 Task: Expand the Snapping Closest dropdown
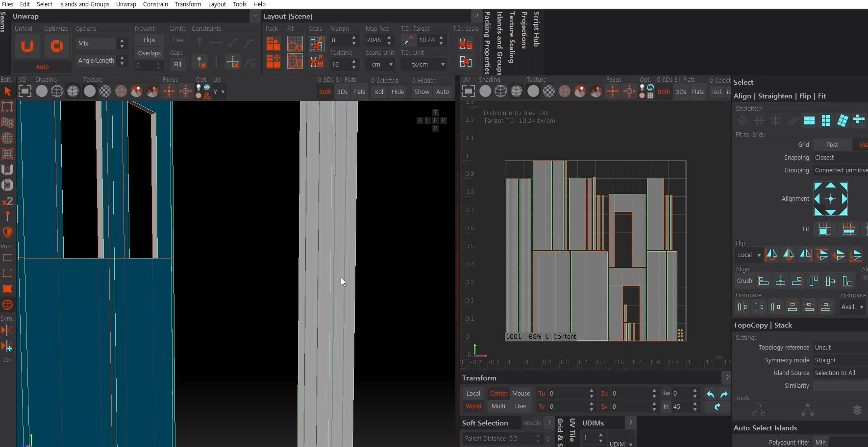(840, 158)
